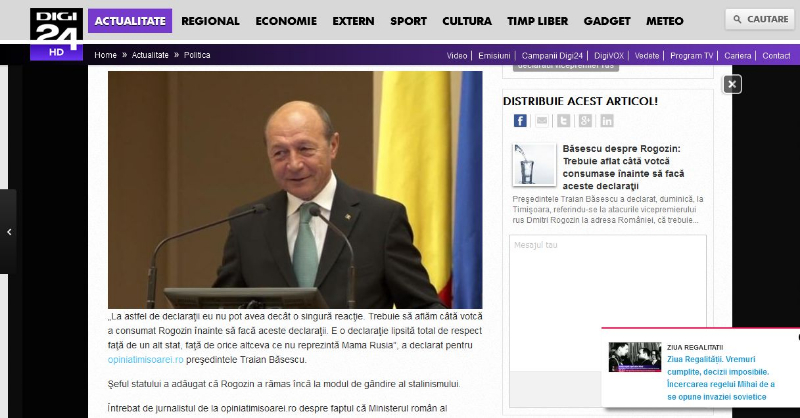This screenshot has width=800, height=418.
Task: Open the Program TV link
Action: [x=691, y=56]
